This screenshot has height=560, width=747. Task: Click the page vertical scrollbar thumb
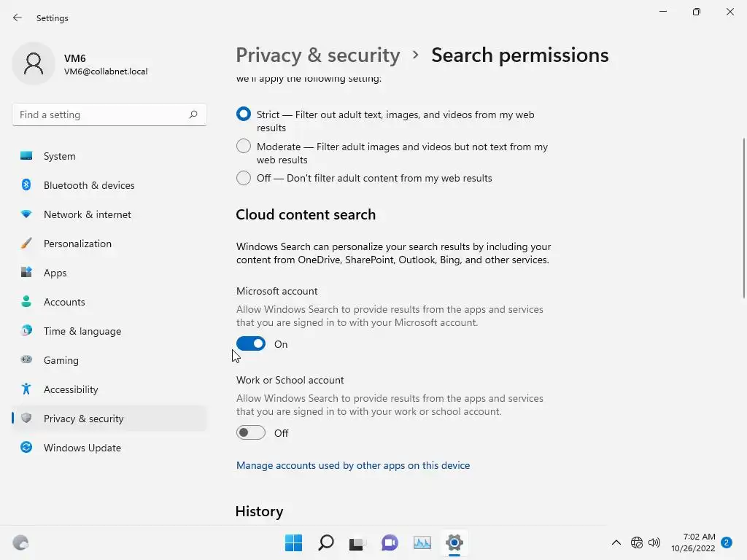[744, 219]
